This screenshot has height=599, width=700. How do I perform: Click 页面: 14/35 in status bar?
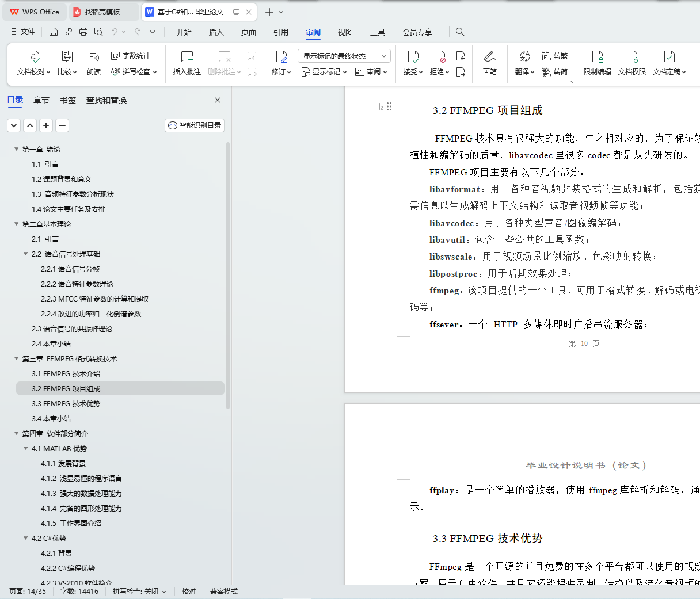point(28,592)
